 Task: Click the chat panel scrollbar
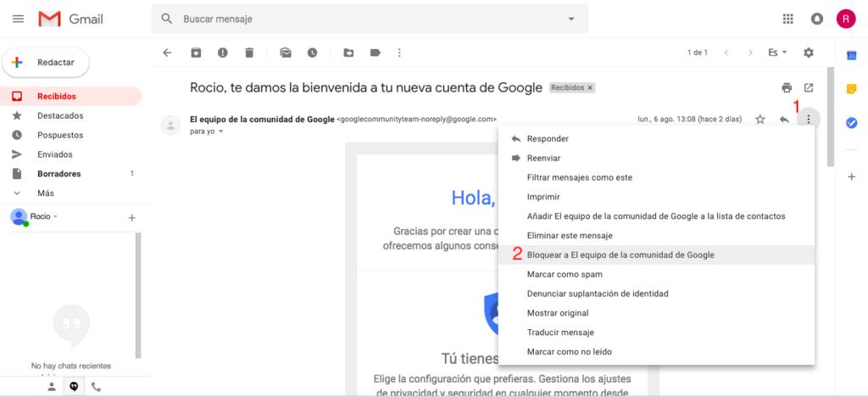coord(138,295)
